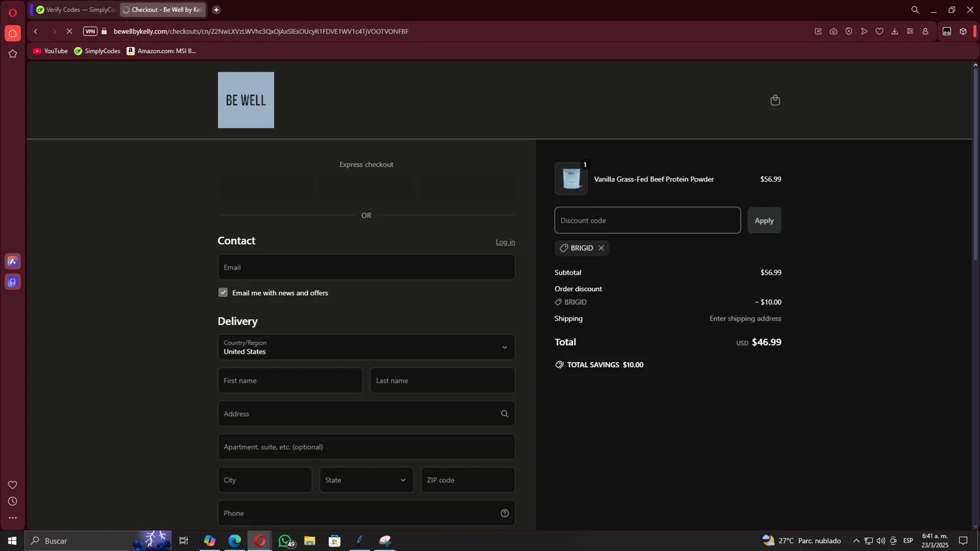Open sidebar three-dot more options
This screenshot has height=551, width=980.
pyautogui.click(x=12, y=518)
